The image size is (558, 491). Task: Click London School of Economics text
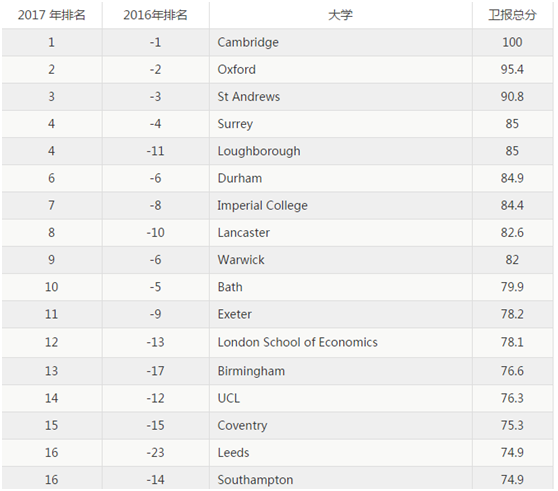point(298,342)
